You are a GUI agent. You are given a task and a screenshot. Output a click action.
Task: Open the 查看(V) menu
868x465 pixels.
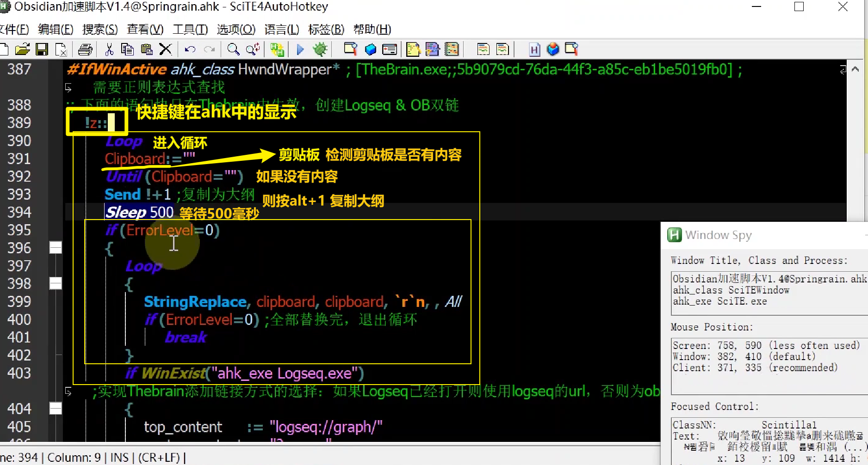pyautogui.click(x=145, y=30)
